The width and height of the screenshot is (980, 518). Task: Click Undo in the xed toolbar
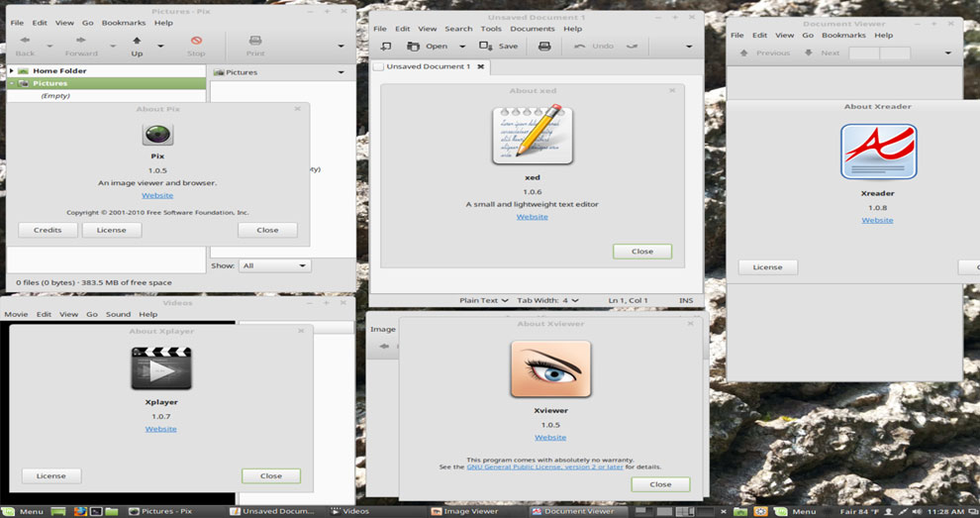(594, 47)
